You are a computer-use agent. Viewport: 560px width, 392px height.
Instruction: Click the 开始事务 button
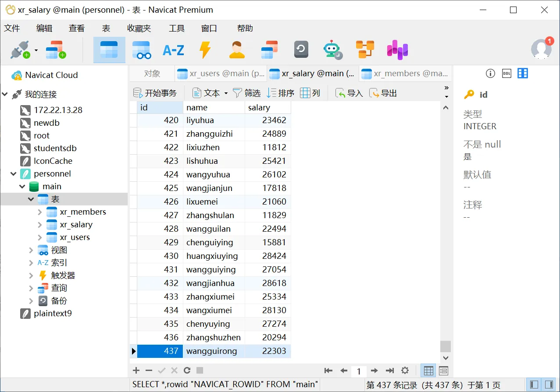(x=155, y=93)
